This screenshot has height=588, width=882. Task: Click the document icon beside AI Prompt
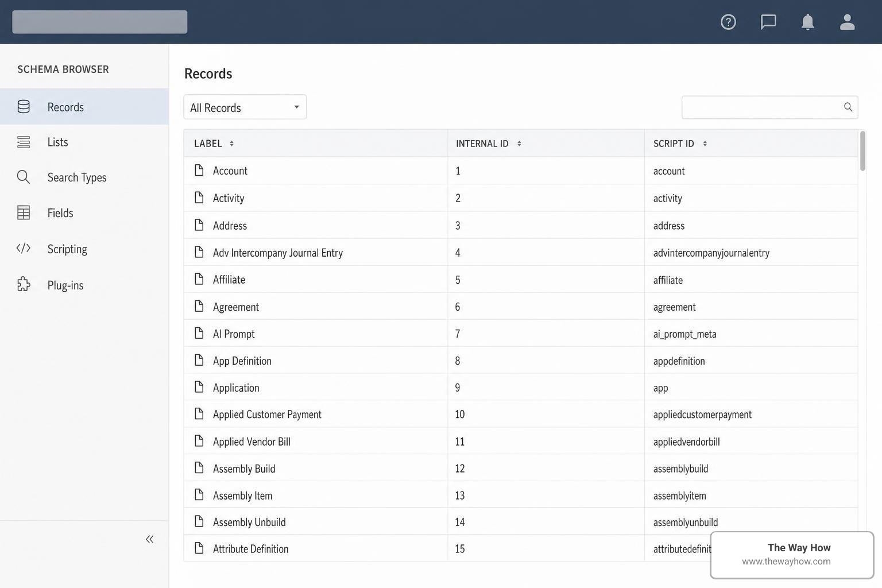click(x=199, y=333)
